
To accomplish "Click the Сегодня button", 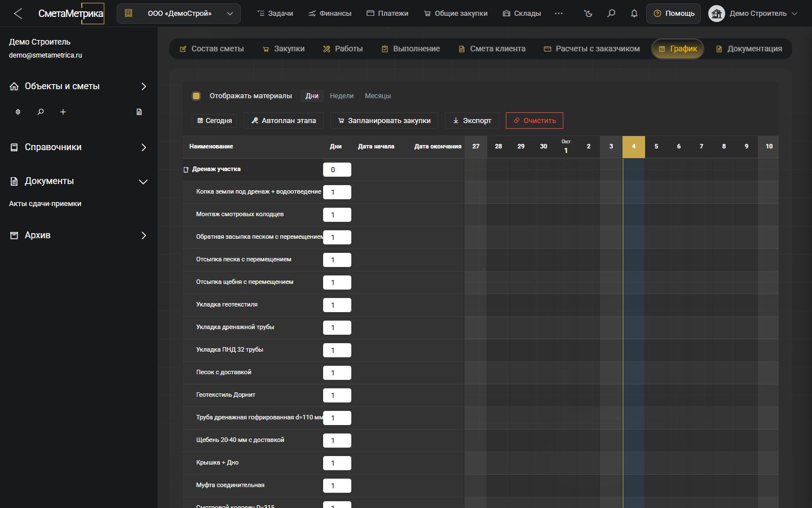I will (214, 121).
